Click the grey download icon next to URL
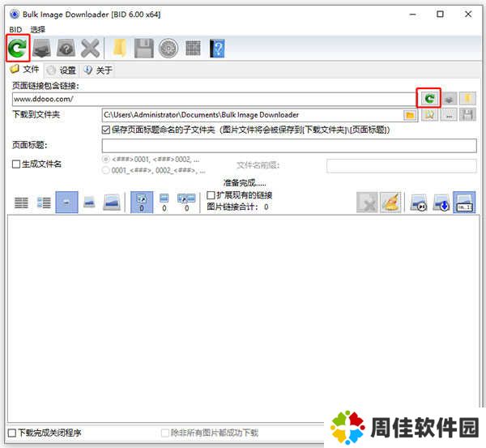This screenshot has height=448, width=486. [449, 99]
